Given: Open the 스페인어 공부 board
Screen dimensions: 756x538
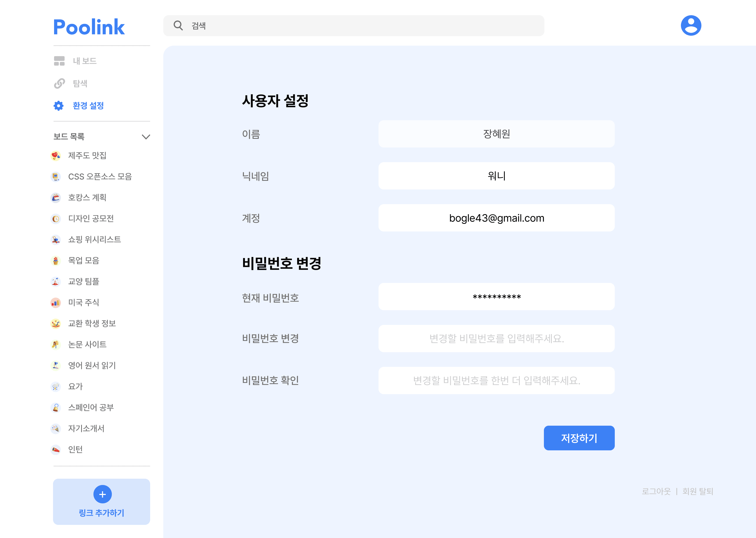Looking at the screenshot, I should pos(91,408).
